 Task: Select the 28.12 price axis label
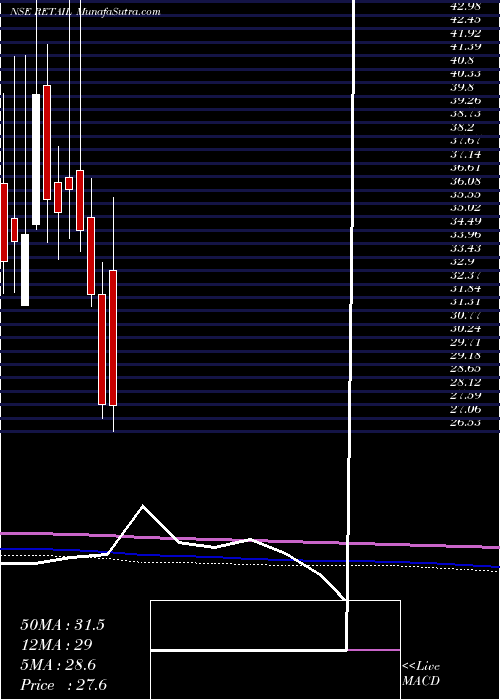[466, 382]
